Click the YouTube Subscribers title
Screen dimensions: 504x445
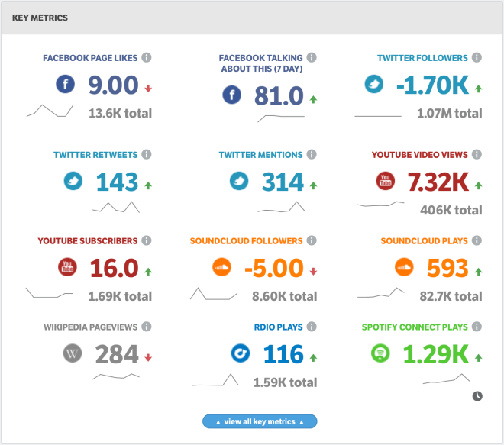tap(87, 241)
